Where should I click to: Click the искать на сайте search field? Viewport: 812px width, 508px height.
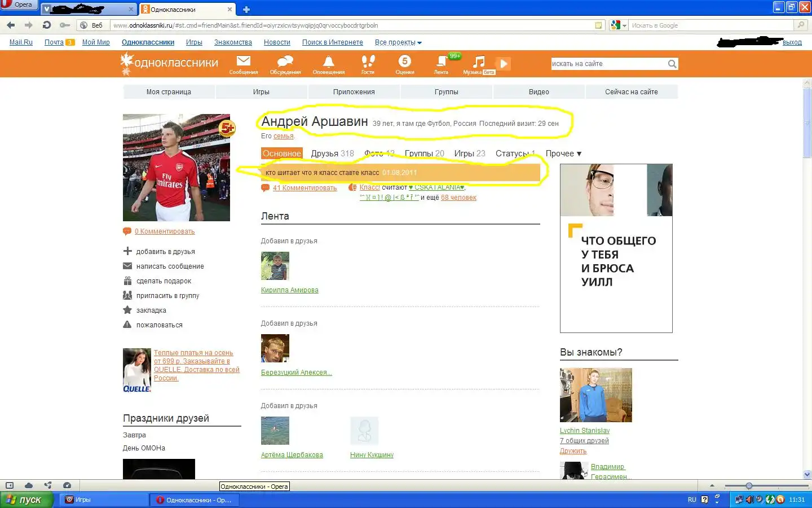point(608,64)
